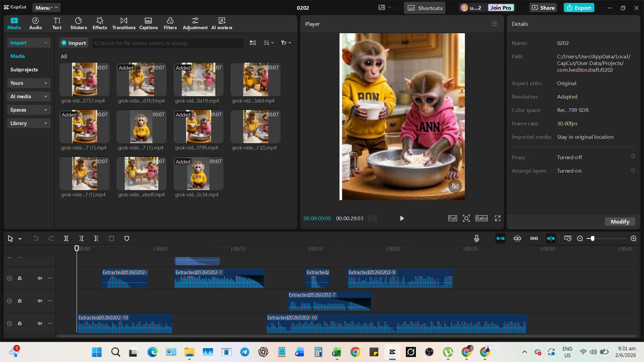644x362 pixels.
Task: Expand the AI media section
Action: click(x=29, y=97)
